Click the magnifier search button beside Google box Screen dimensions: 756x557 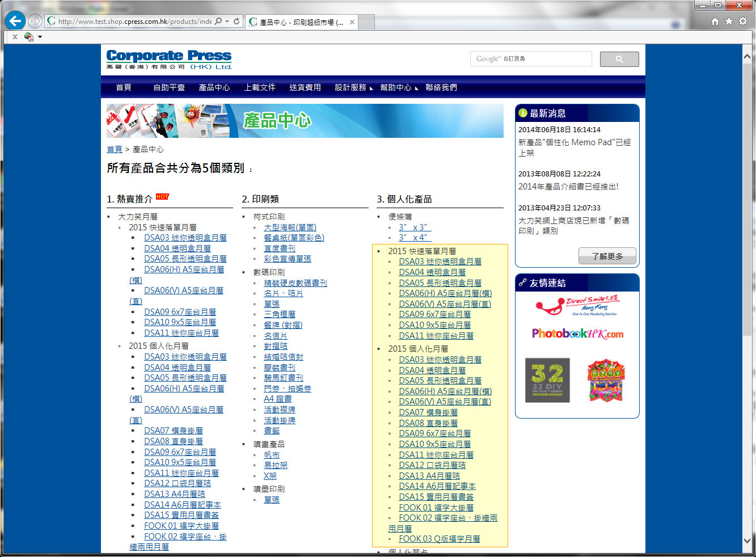click(619, 59)
